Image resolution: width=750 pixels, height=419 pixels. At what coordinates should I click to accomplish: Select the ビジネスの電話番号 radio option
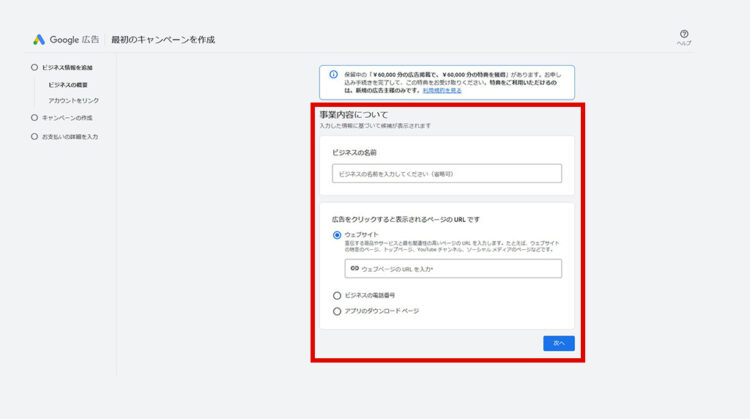[337, 295]
